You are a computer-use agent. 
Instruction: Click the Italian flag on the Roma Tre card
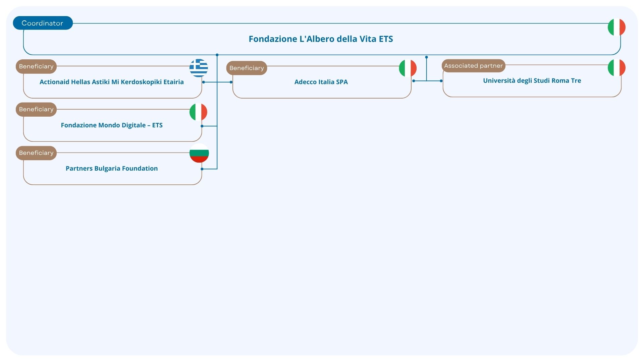pos(616,68)
